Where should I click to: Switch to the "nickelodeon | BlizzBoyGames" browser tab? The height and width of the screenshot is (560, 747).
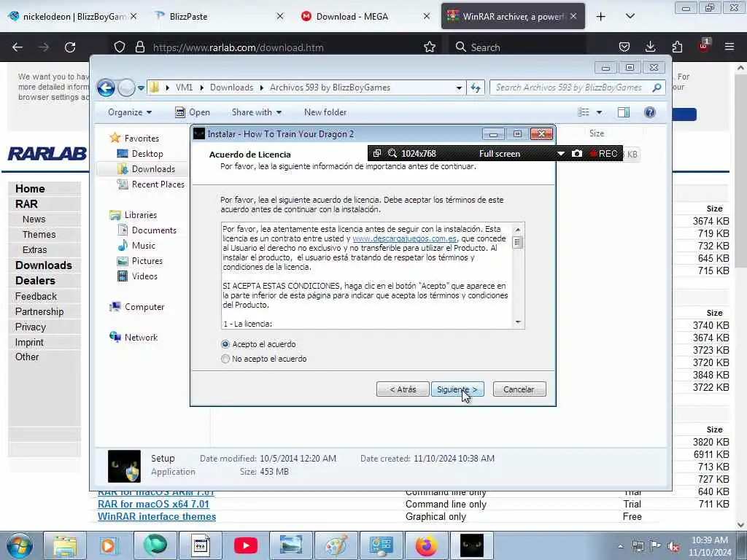(73, 16)
